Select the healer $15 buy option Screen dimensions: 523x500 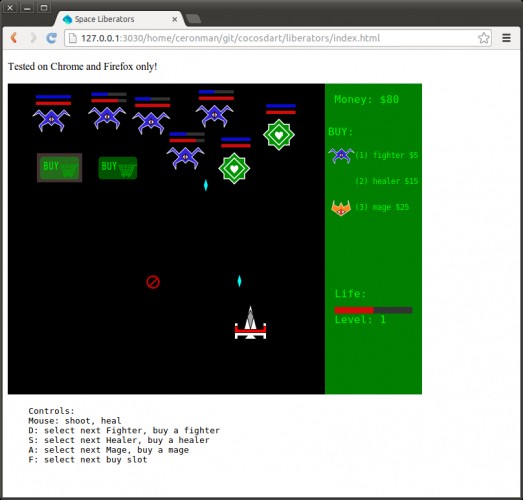387,181
